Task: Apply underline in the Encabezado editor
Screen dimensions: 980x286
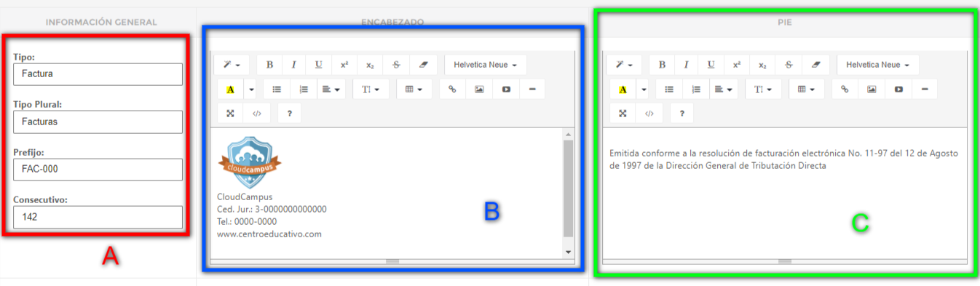Action: [318, 65]
